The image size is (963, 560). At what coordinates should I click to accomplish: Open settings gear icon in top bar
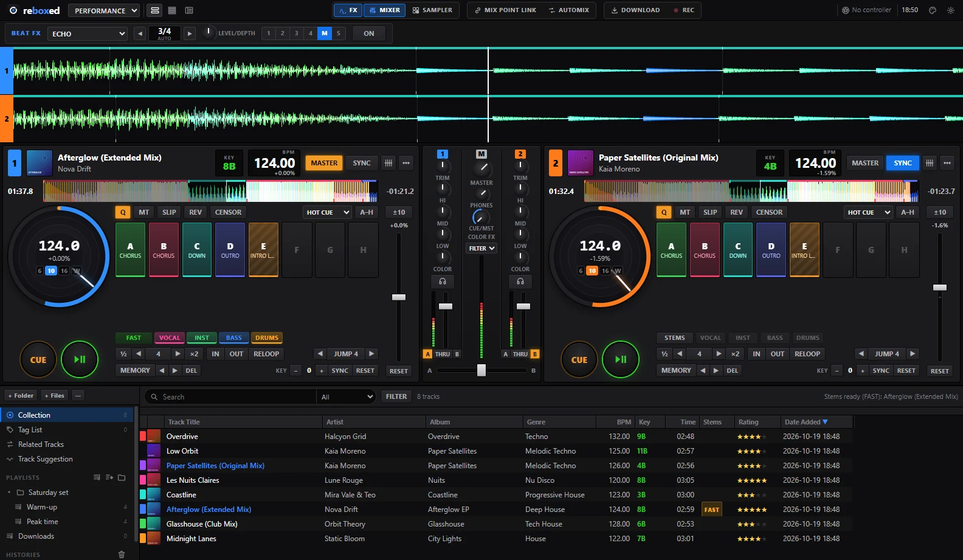[951, 10]
